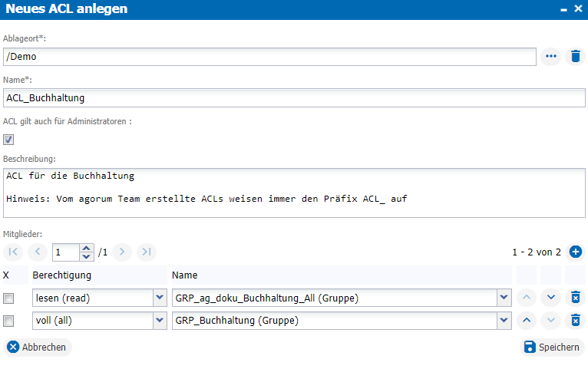This screenshot has height=369, width=588.
Task: Click into the Name field ACL_Buchhaltung
Action: click(x=294, y=97)
